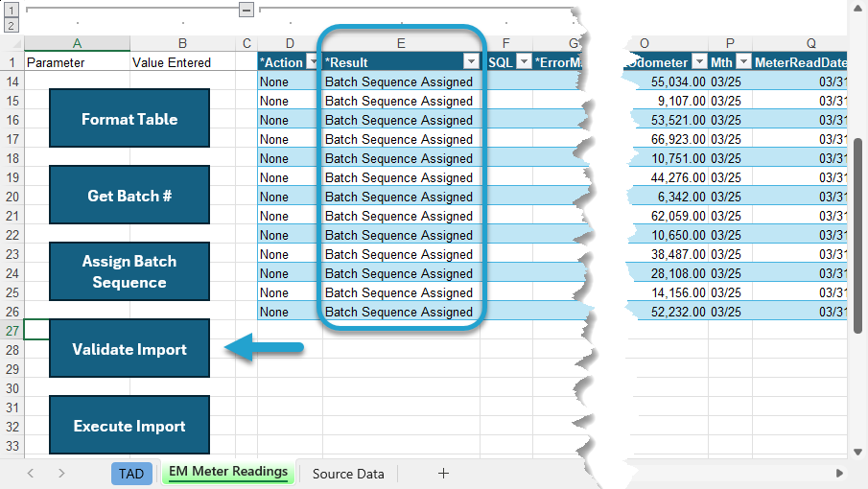This screenshot has height=489, width=868.
Task: Collapse the column group with minus button
Action: [246, 10]
